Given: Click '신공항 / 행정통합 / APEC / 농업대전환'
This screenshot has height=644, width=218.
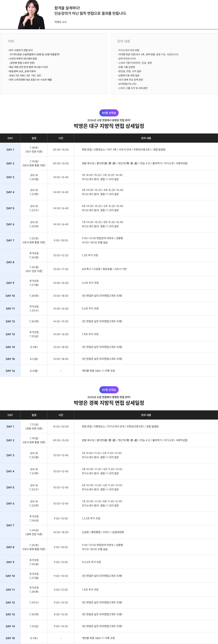Looking at the screenshot, I should pyautogui.click(x=103, y=532).
